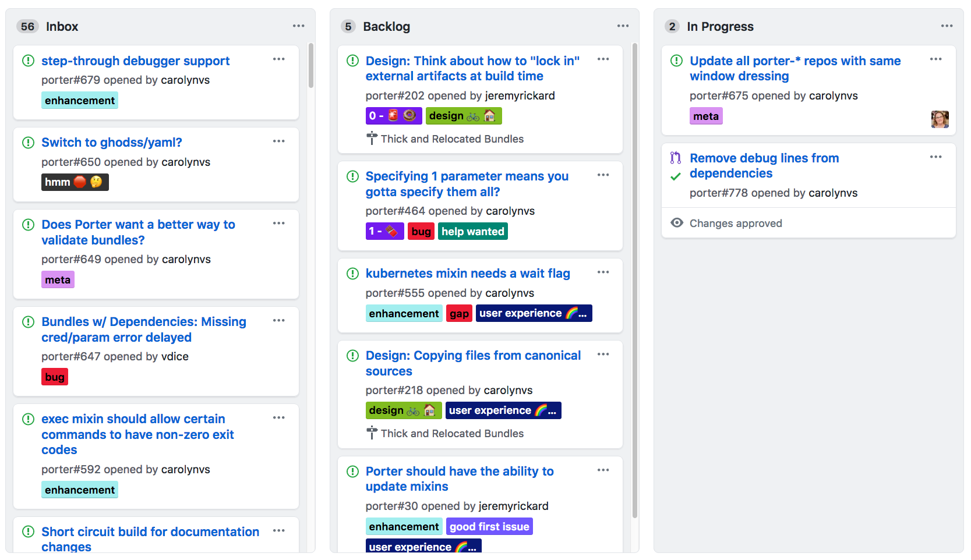Click the assignee avatar on porter#675 card
This screenshot has height=560, width=971.
click(x=940, y=119)
